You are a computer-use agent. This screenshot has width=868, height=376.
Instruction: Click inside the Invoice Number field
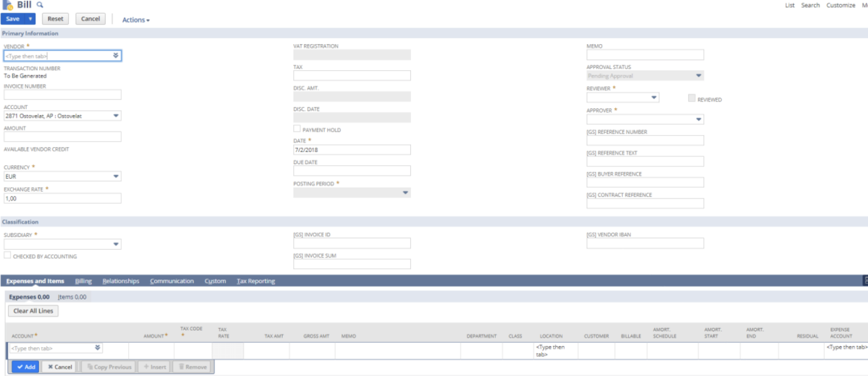click(61, 93)
